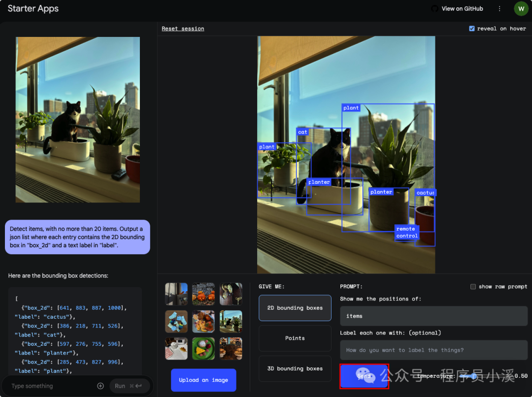Click the items prompt input field
The height and width of the screenshot is (397, 532).
(x=433, y=316)
